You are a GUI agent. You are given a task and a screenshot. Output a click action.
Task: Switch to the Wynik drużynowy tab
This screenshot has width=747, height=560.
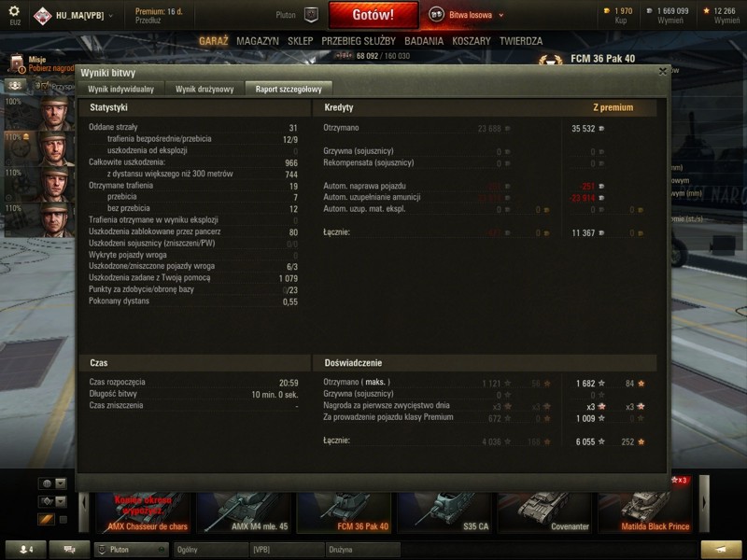point(204,89)
